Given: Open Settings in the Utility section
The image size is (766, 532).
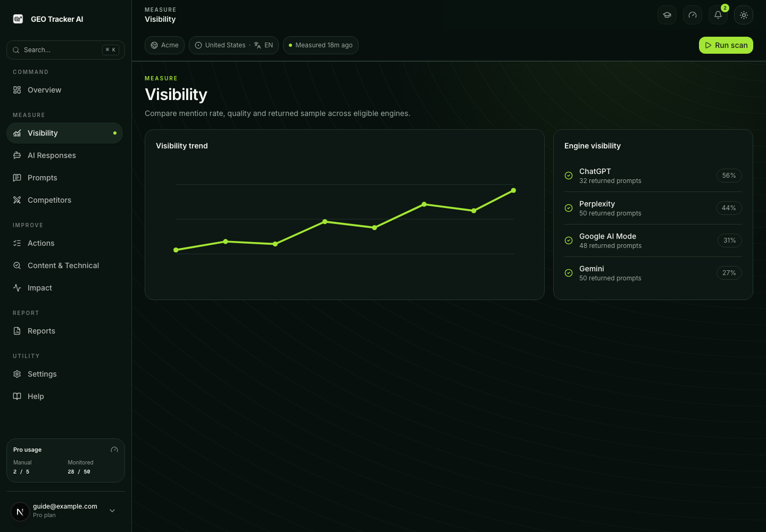Looking at the screenshot, I should point(64,374).
